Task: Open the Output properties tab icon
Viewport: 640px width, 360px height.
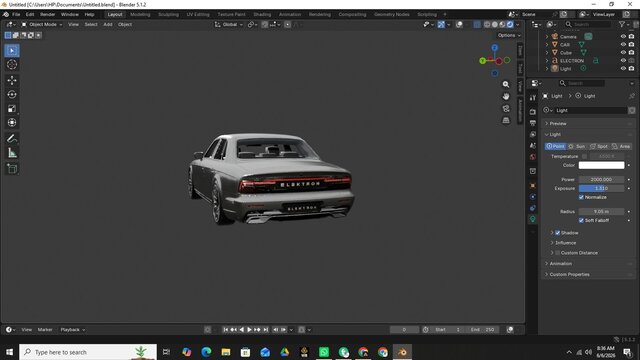Action: (533, 123)
